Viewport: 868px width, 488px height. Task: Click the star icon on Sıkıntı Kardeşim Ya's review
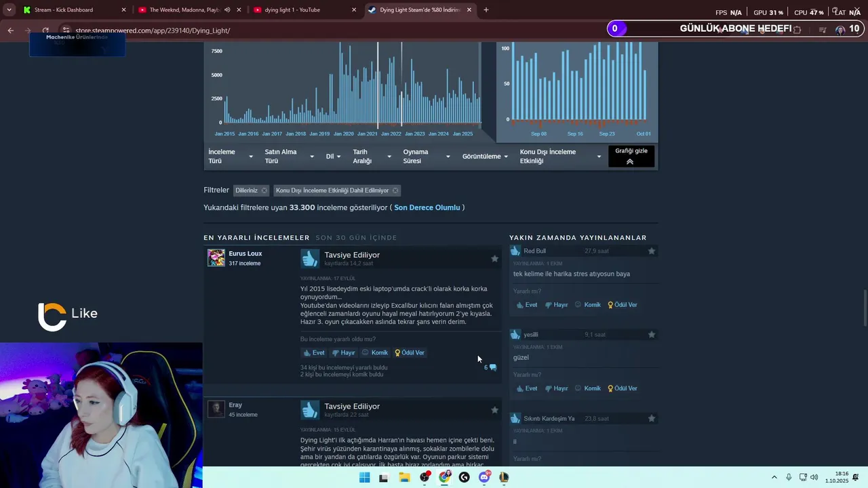[652, 418]
